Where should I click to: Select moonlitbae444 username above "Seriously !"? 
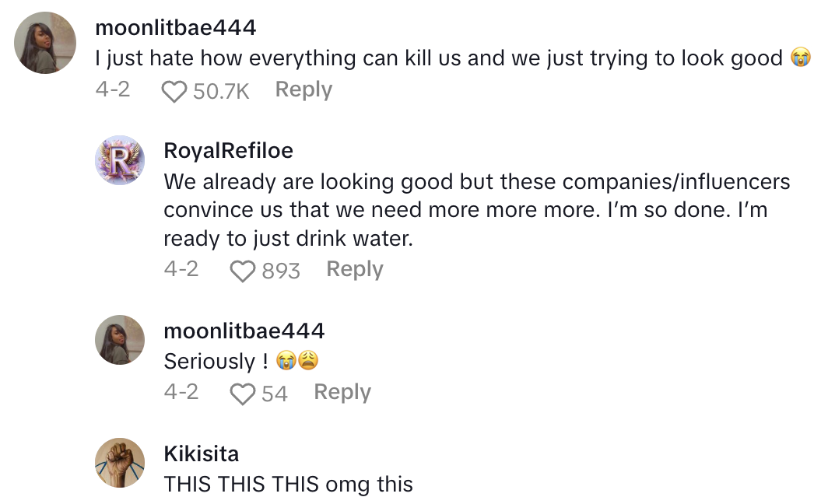coord(244,331)
